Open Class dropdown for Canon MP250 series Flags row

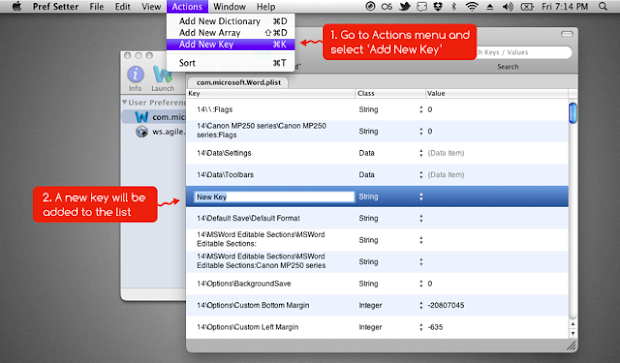coord(421,131)
